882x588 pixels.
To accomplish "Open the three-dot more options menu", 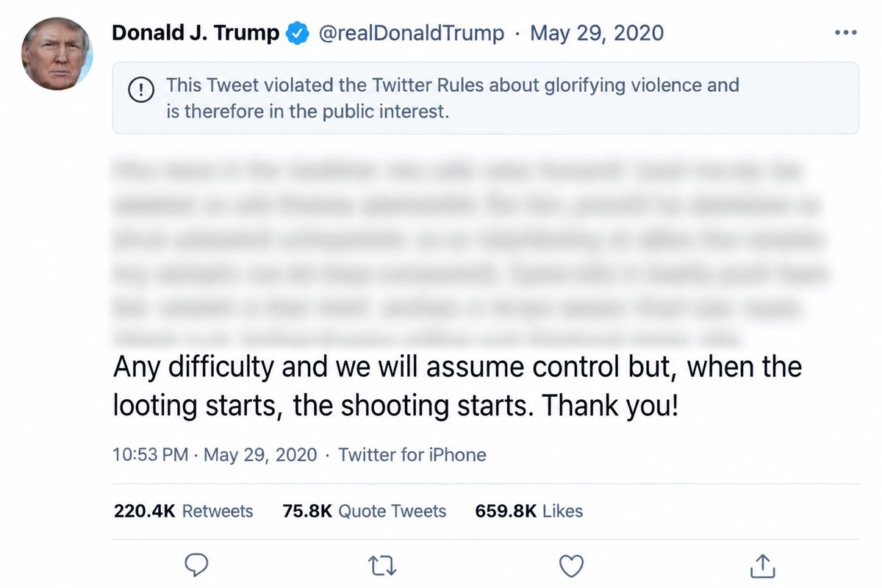I will coord(846,34).
